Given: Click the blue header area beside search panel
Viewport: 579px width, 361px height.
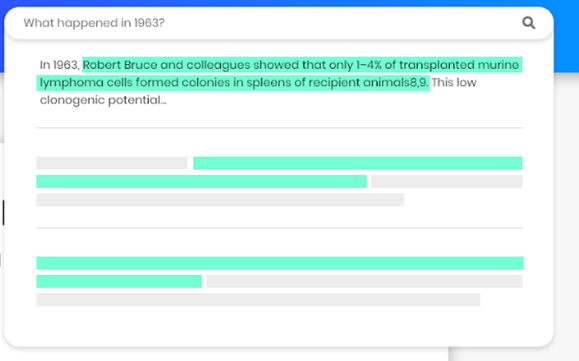Looking at the screenshot, I should click(566, 37).
